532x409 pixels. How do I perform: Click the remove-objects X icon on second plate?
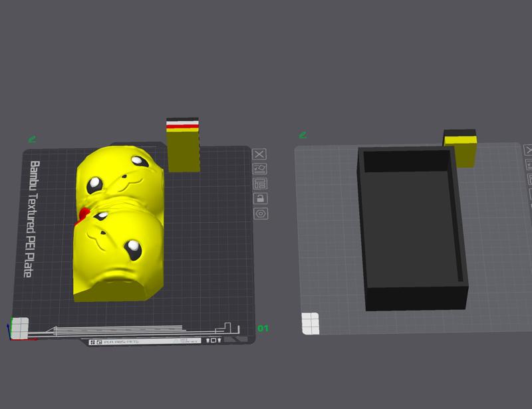(529, 150)
